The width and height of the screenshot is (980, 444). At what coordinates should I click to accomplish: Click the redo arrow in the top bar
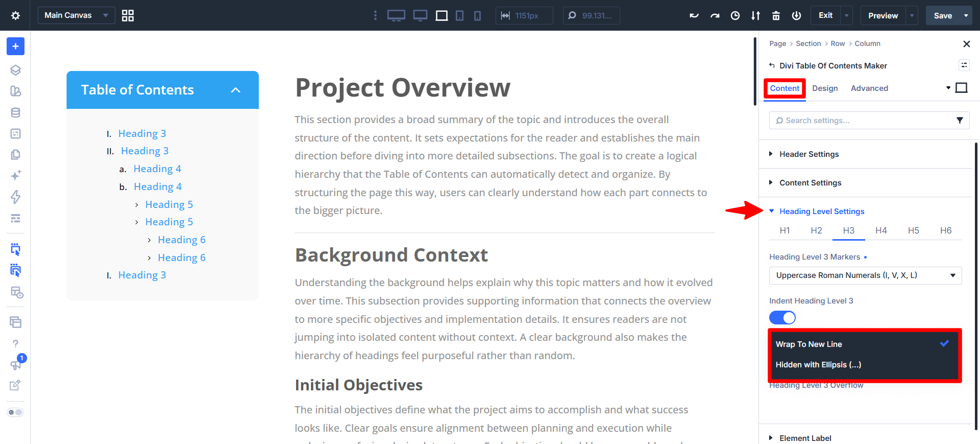point(715,16)
